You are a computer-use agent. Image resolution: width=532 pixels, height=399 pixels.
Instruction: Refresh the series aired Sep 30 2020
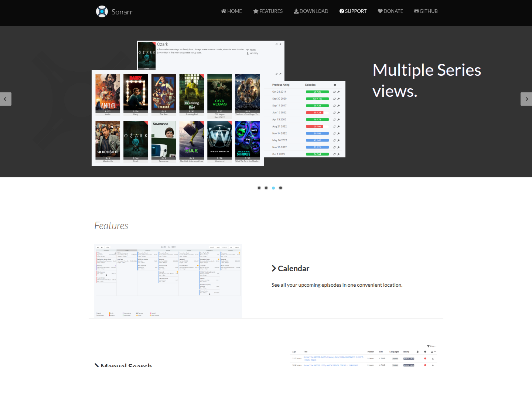(x=335, y=99)
